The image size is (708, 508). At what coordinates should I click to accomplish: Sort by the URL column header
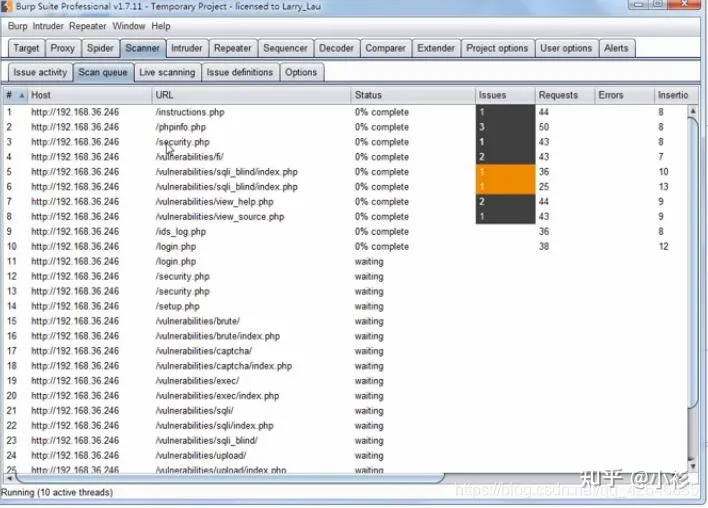coord(251,95)
